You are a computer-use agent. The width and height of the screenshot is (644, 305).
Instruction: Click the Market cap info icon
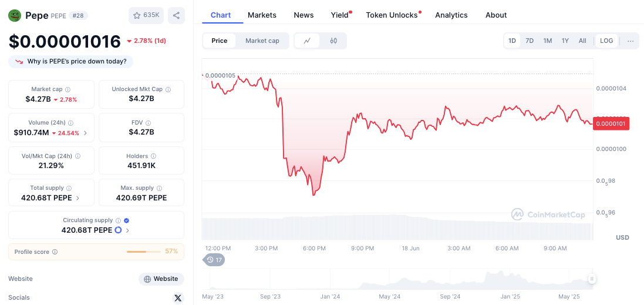(68, 89)
